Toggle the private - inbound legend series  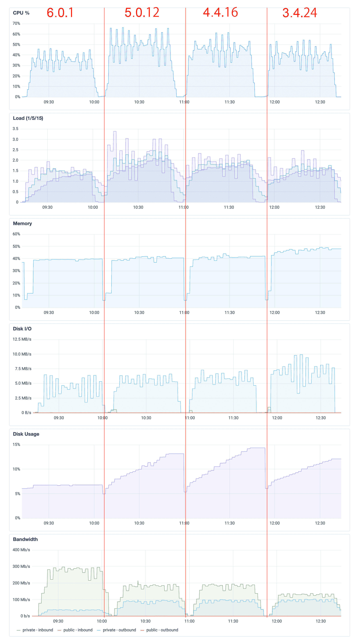coord(38,630)
